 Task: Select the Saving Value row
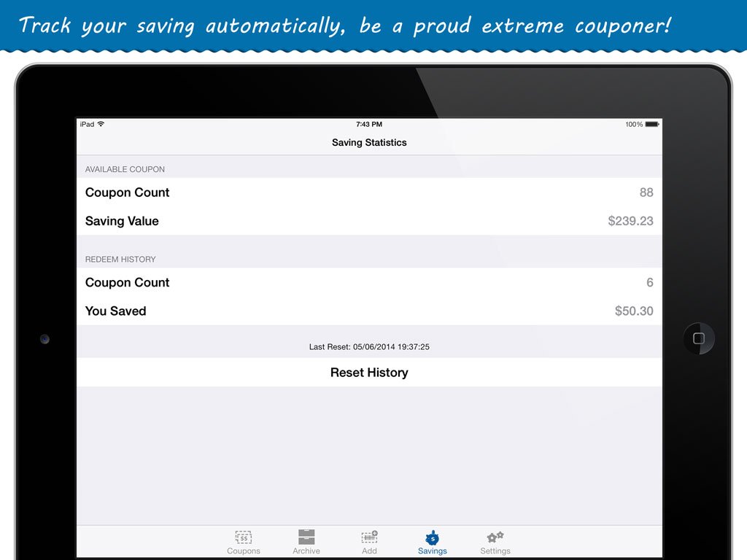(x=369, y=221)
